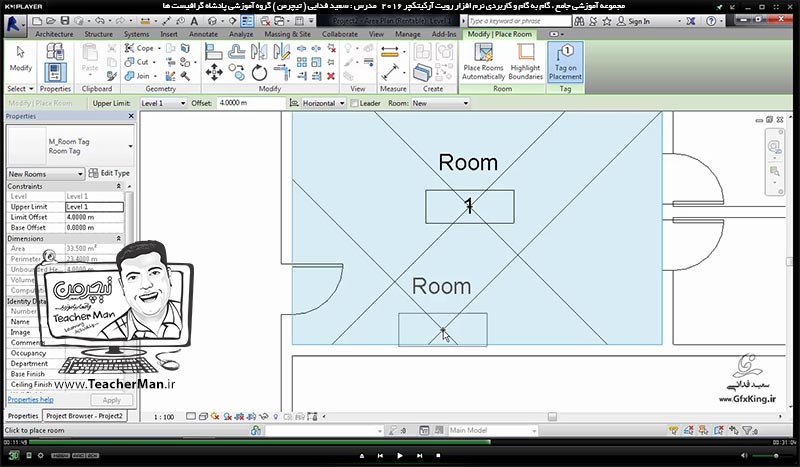Close the Properties palette
800x467 pixels.
pyautogui.click(x=131, y=116)
